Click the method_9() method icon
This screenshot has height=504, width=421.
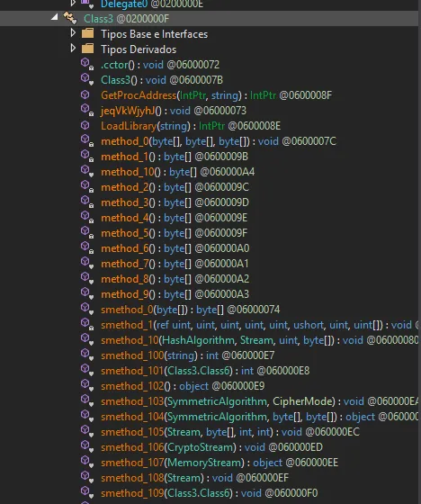[86, 293]
